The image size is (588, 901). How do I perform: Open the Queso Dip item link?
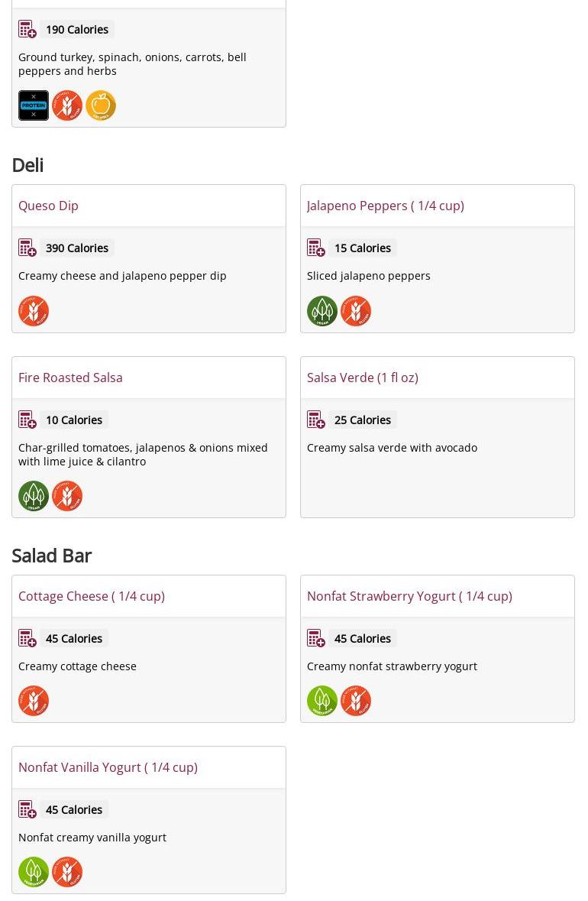48,206
